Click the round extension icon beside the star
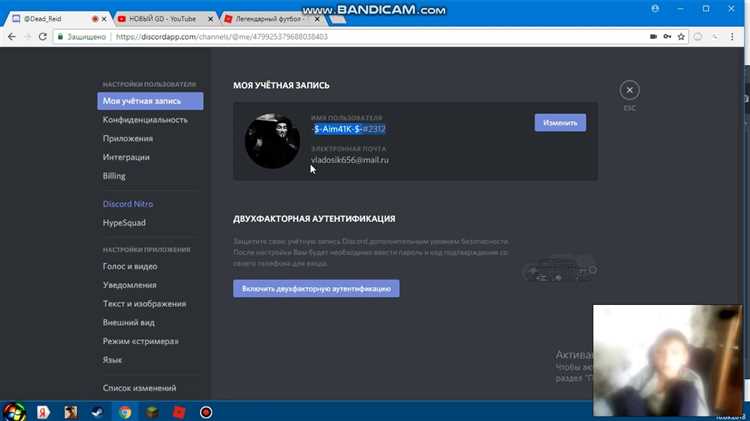 click(698, 37)
